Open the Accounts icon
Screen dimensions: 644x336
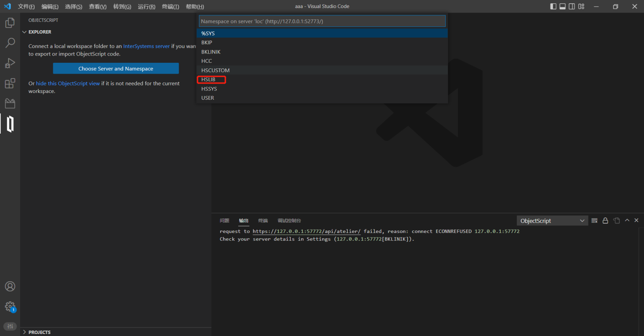tap(10, 286)
